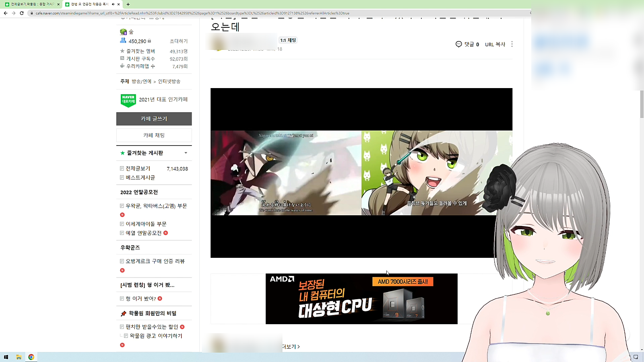Click the browser reload icon
644x362 pixels.
click(22, 13)
